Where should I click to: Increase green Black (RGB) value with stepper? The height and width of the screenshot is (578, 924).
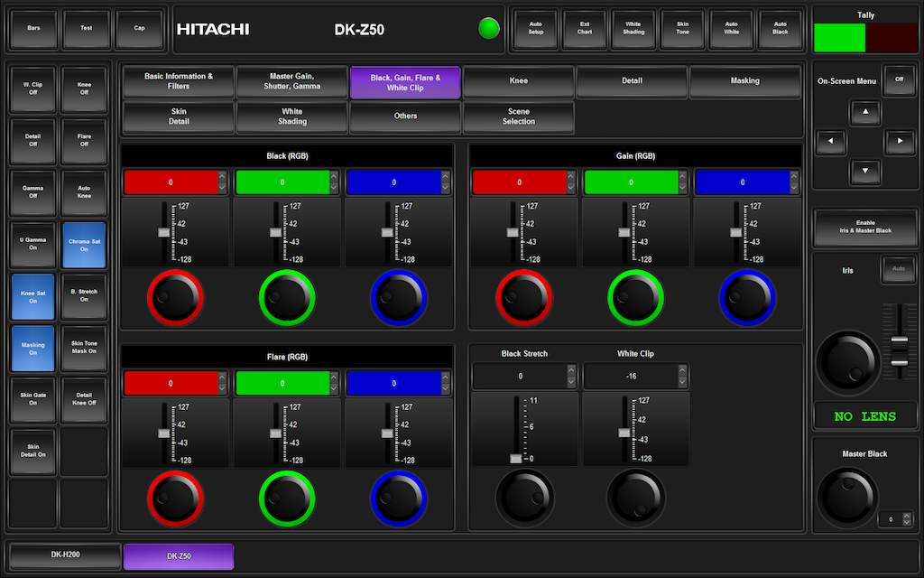334,176
